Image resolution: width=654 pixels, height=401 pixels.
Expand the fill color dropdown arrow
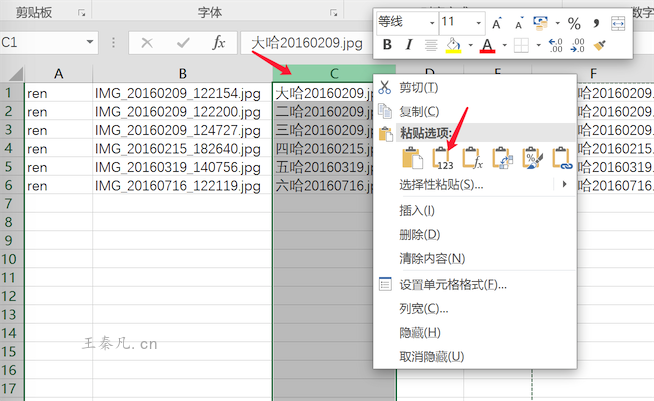[x=470, y=45]
